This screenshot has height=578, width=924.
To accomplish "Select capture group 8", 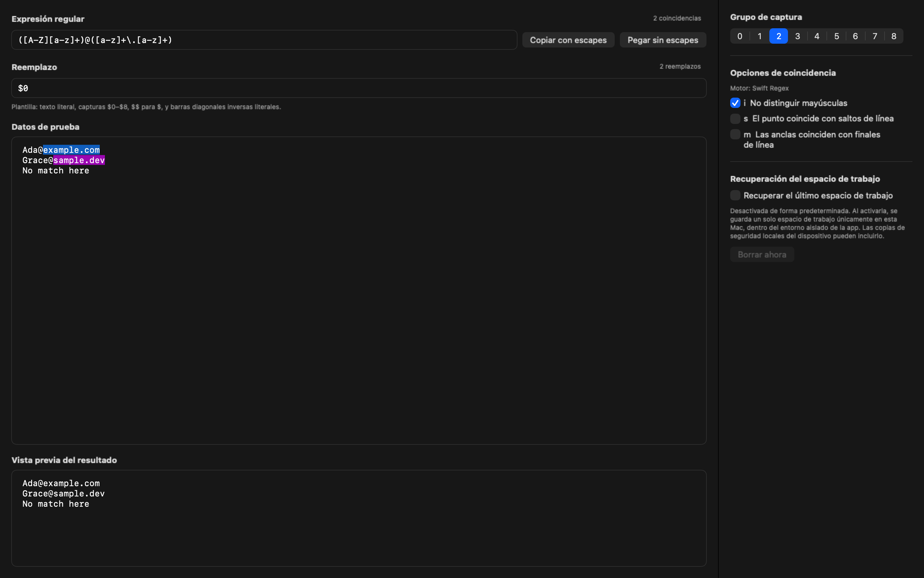I will pos(894,36).
